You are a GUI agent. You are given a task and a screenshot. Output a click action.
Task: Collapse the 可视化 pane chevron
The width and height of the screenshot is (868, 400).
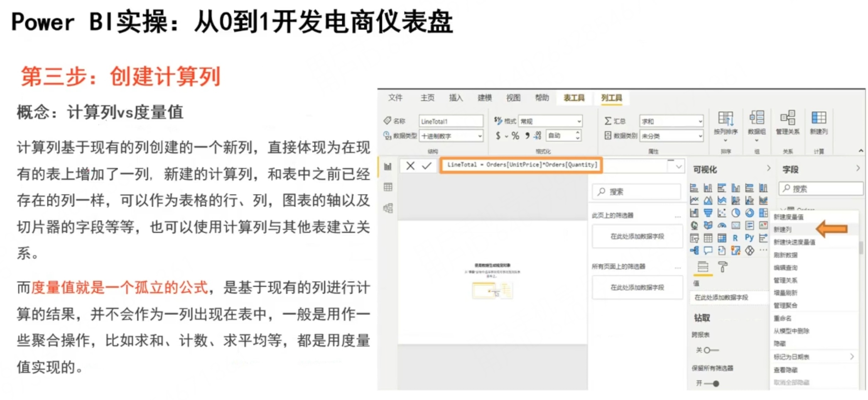coord(768,168)
